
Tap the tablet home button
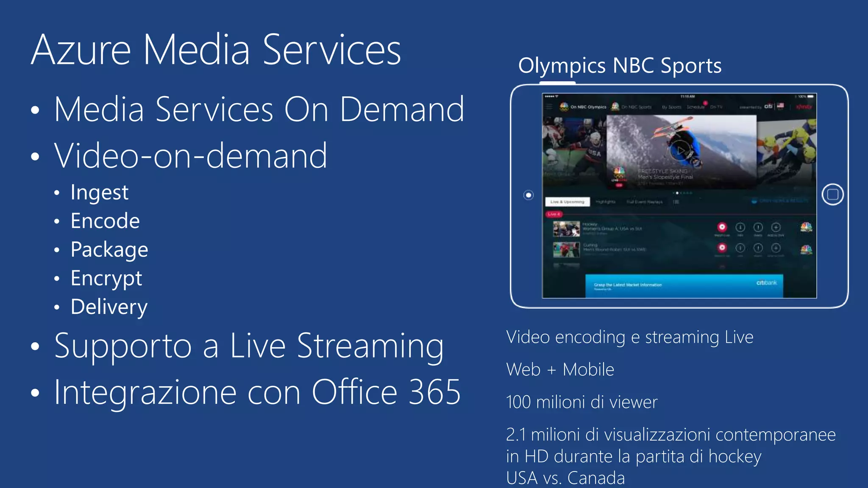point(832,194)
